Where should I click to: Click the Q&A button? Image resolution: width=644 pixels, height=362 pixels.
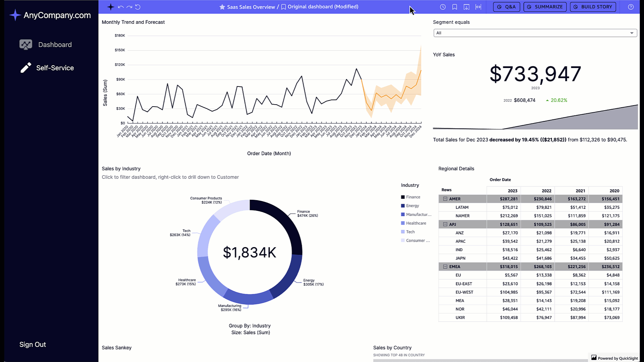[x=506, y=7]
